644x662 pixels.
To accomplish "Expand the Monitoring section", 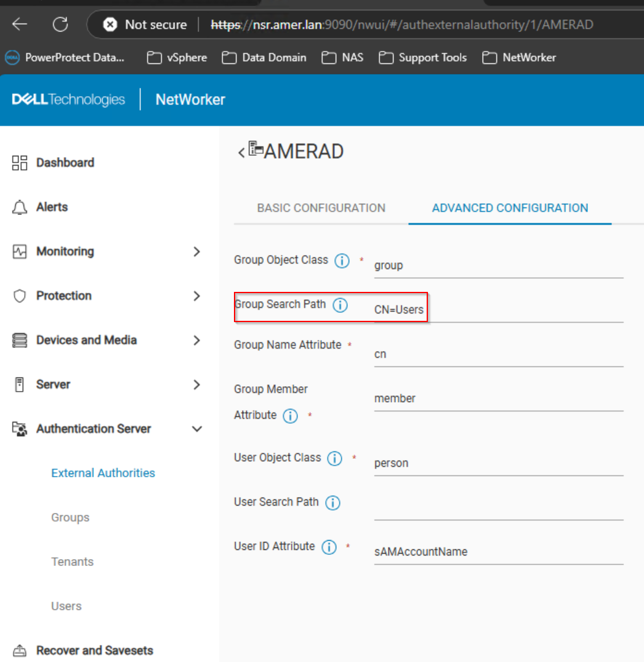I will coord(196,251).
